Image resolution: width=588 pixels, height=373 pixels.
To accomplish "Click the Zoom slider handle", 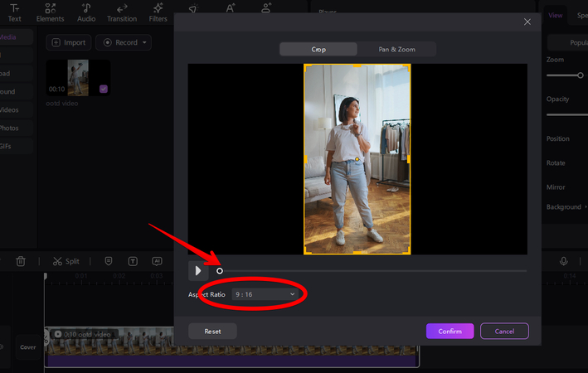I will 581,75.
